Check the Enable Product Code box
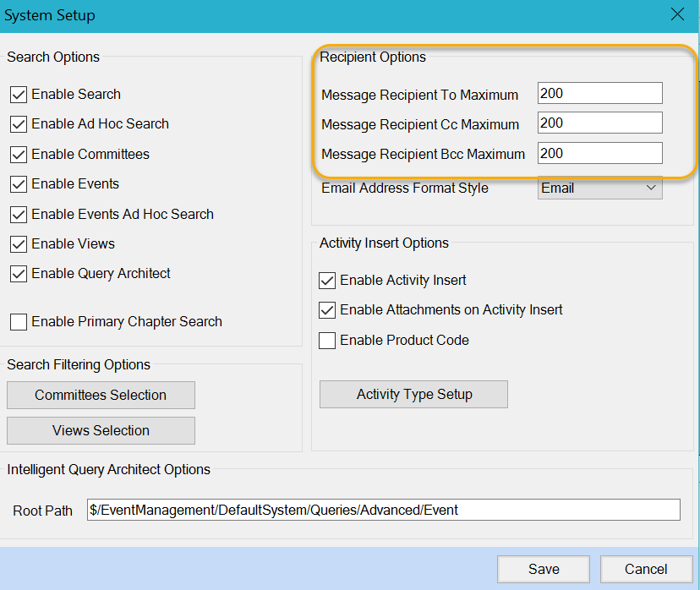 [x=327, y=341]
